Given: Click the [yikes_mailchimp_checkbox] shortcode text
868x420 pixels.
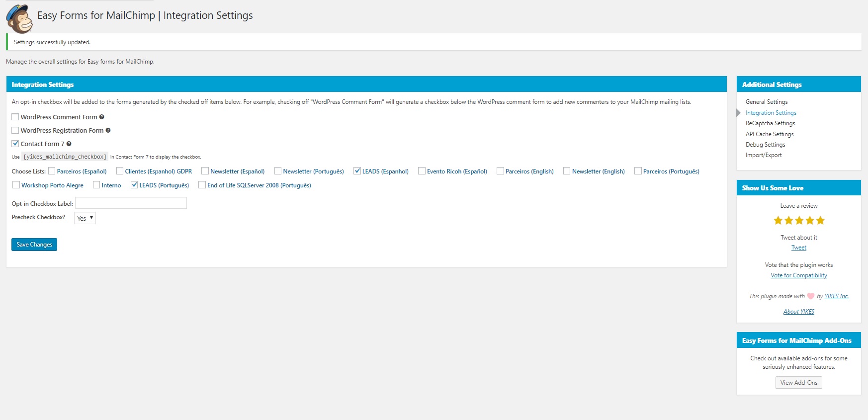Looking at the screenshot, I should (65, 157).
